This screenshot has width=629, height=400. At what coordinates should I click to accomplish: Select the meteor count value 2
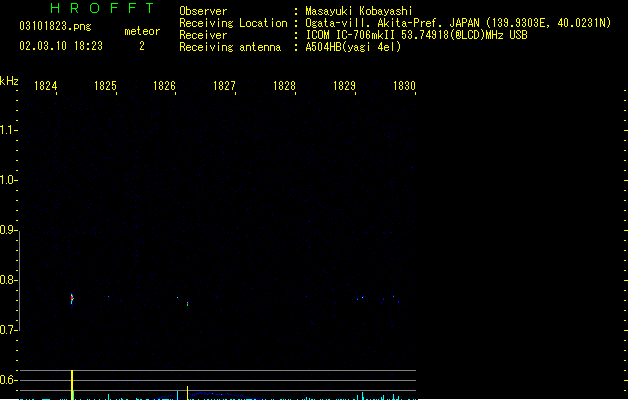[142, 46]
